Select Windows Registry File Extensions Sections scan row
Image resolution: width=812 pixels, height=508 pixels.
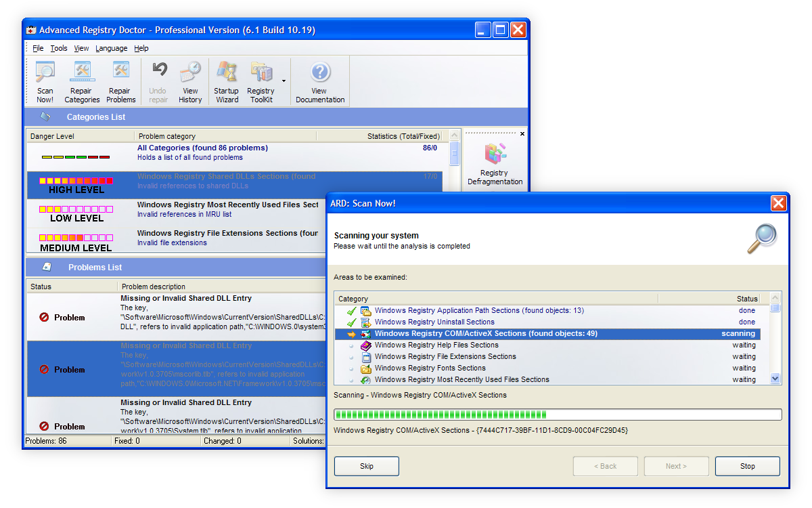pos(548,357)
